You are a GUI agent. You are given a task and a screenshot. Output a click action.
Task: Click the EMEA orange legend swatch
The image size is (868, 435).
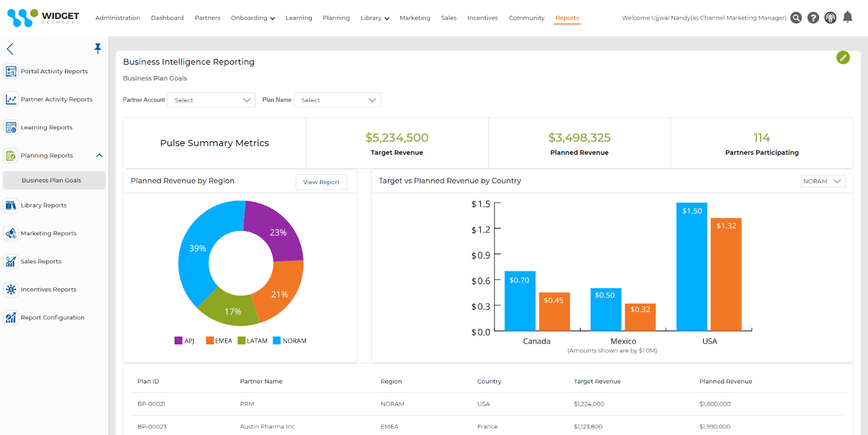click(209, 341)
